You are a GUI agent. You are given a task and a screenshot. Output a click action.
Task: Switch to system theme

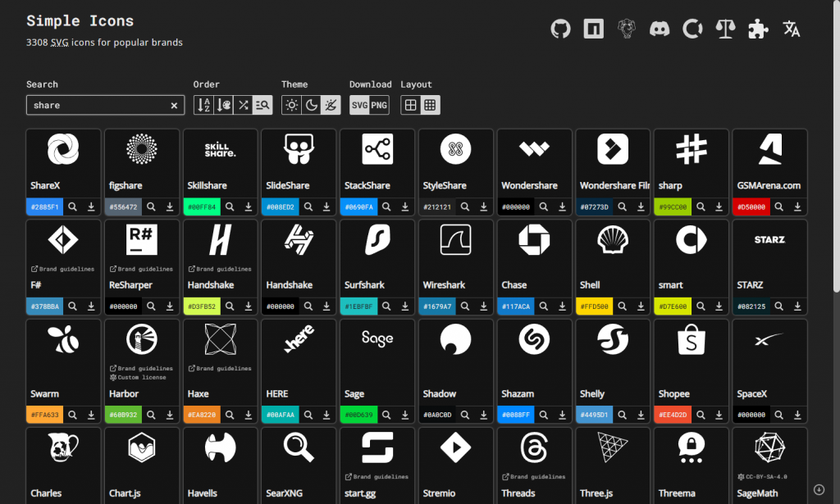[x=331, y=105]
